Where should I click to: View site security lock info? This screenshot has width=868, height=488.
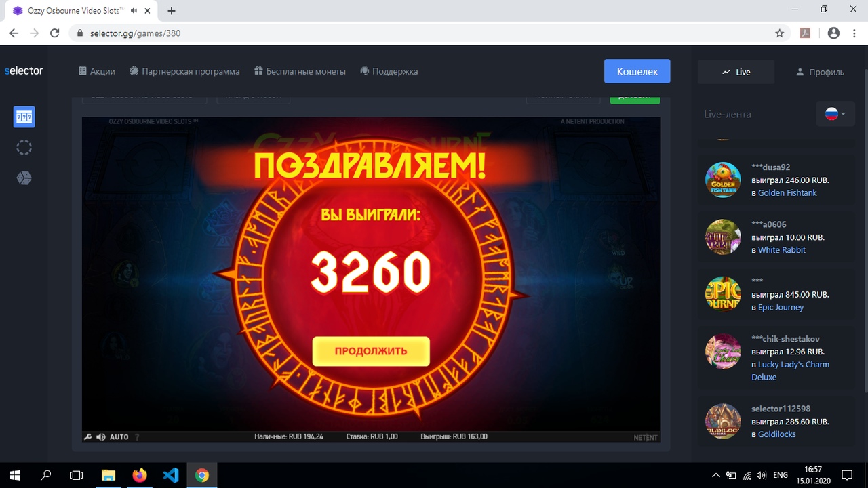tap(79, 33)
